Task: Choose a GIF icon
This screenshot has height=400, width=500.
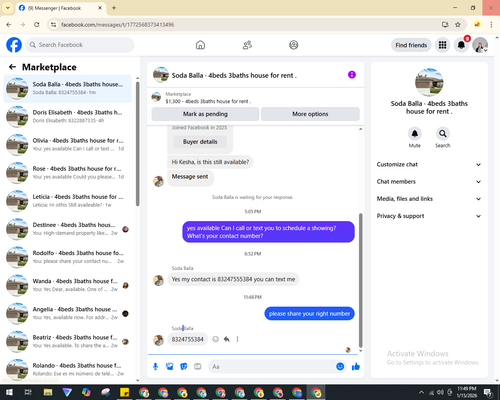Action: click(198, 367)
